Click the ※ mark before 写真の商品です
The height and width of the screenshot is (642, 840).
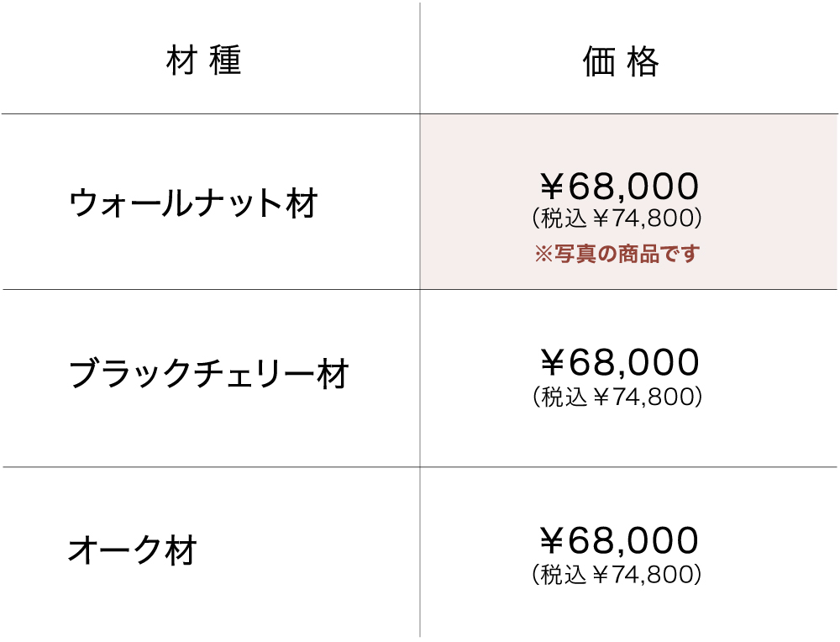542,254
